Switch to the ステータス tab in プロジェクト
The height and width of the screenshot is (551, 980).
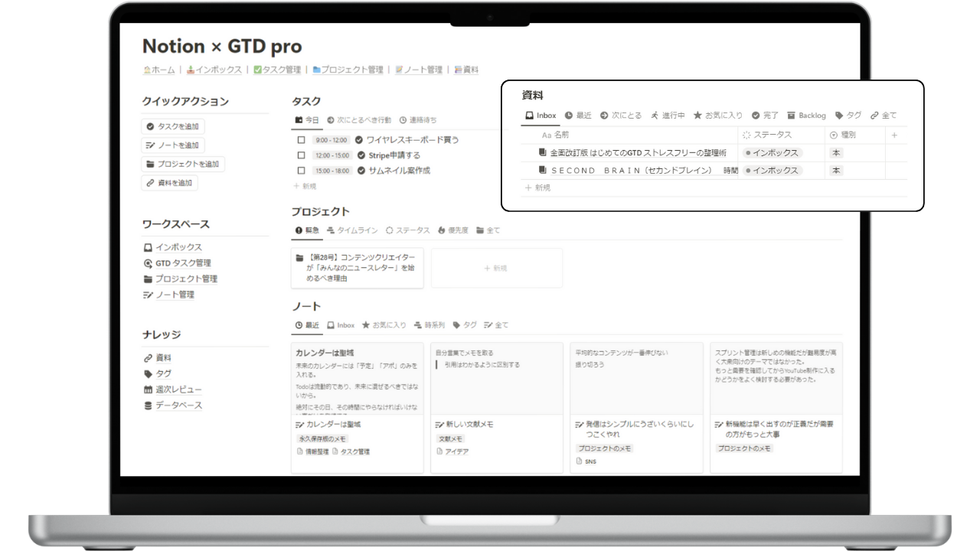pos(408,230)
